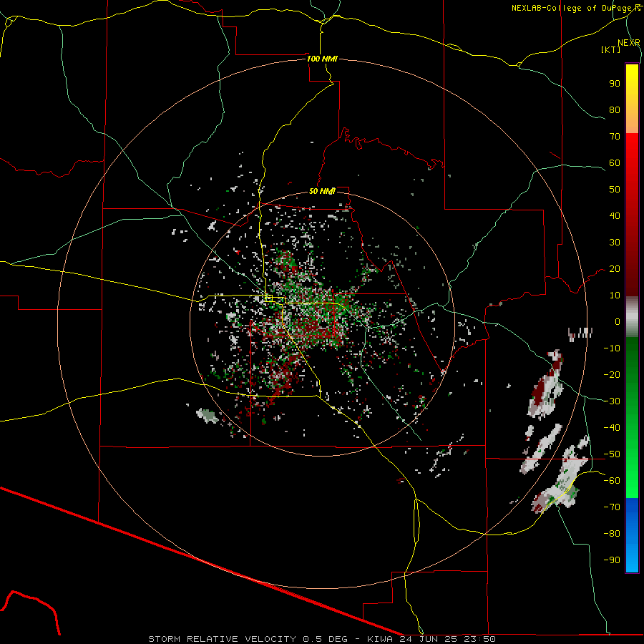
Task: Pick the gray zero-velocity color bar segment
Action: 632,317
